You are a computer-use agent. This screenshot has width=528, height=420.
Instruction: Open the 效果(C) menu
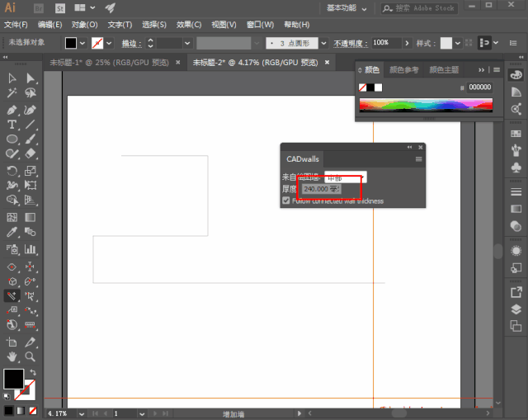tap(189, 25)
